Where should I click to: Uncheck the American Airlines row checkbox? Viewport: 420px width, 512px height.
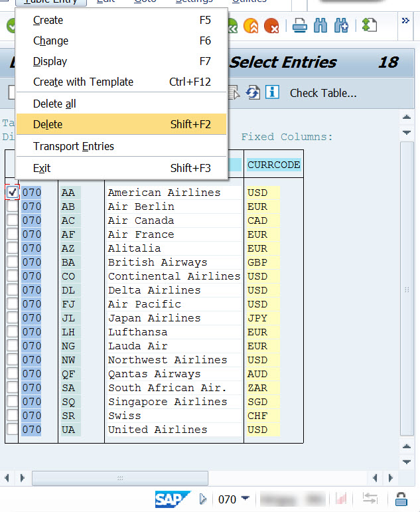click(x=13, y=193)
